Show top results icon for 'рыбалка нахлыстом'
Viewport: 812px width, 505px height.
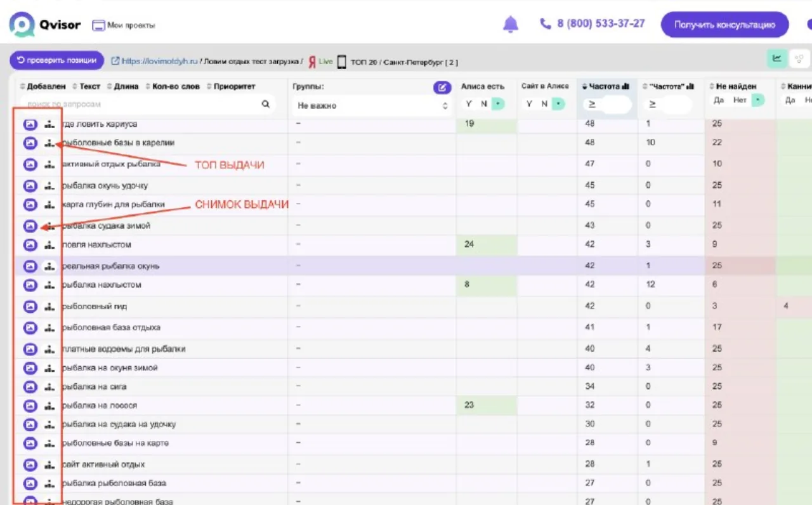click(49, 285)
